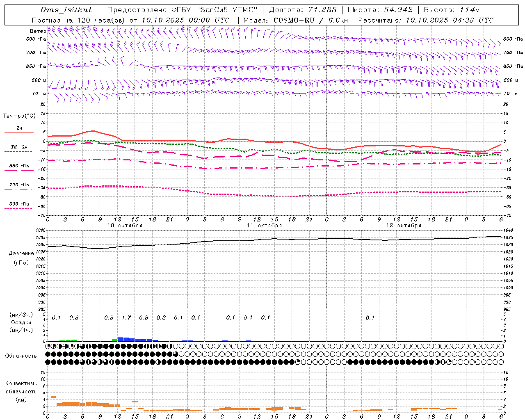Click the "(км)" unit under convective cloudiness

point(21,399)
